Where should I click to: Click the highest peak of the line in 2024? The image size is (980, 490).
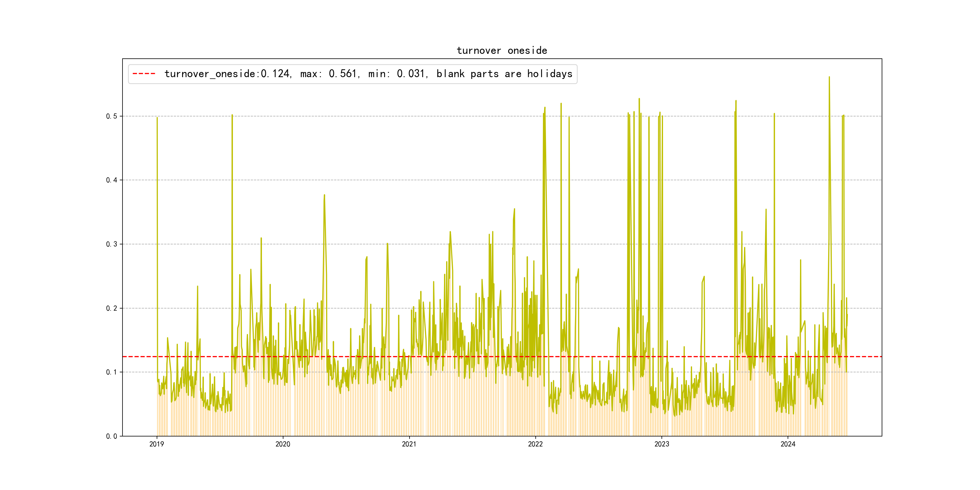click(x=829, y=77)
